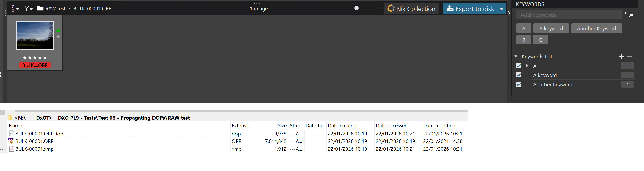Expand keyword A tree node
This screenshot has width=644, height=171.
click(527, 66)
